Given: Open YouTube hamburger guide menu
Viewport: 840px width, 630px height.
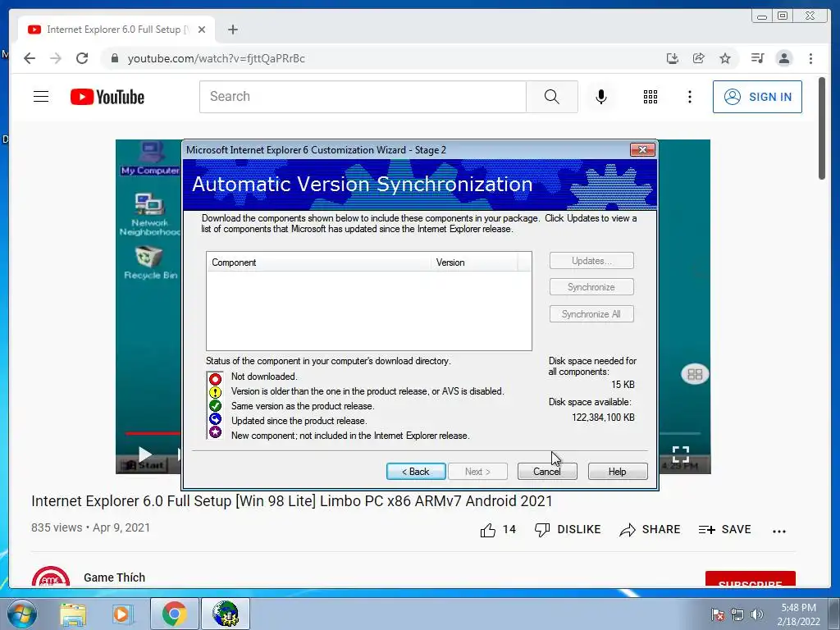Looking at the screenshot, I should point(41,97).
